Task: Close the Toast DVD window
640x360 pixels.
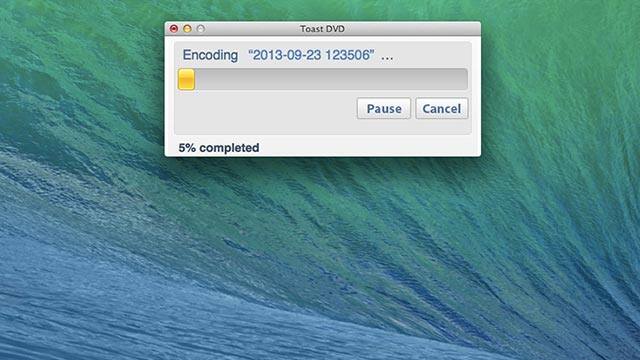Action: click(x=174, y=29)
